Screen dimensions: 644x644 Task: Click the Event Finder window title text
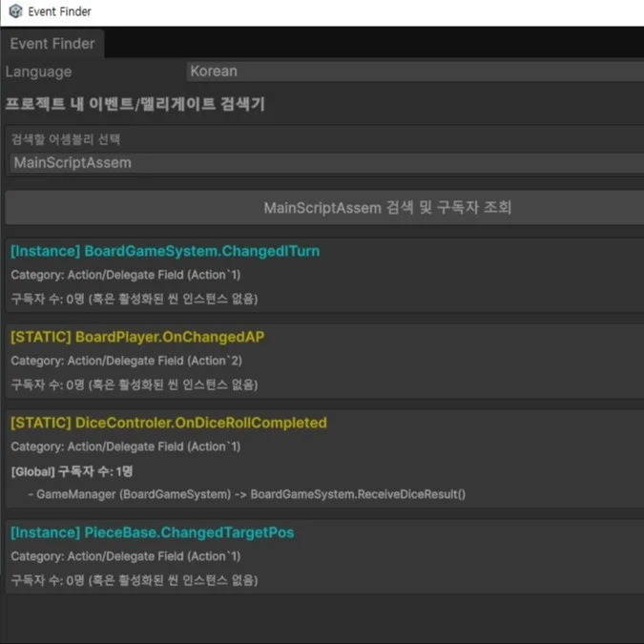59,11
